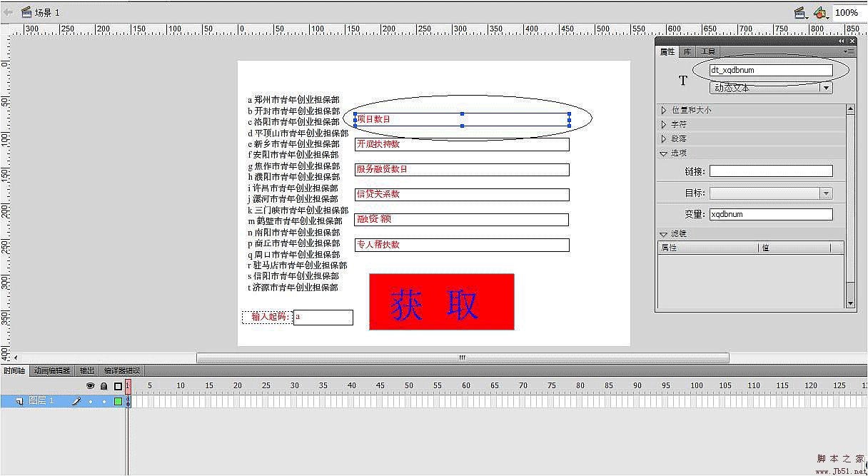Switch to the 库 tab
The height and width of the screenshot is (476, 868).
click(687, 51)
